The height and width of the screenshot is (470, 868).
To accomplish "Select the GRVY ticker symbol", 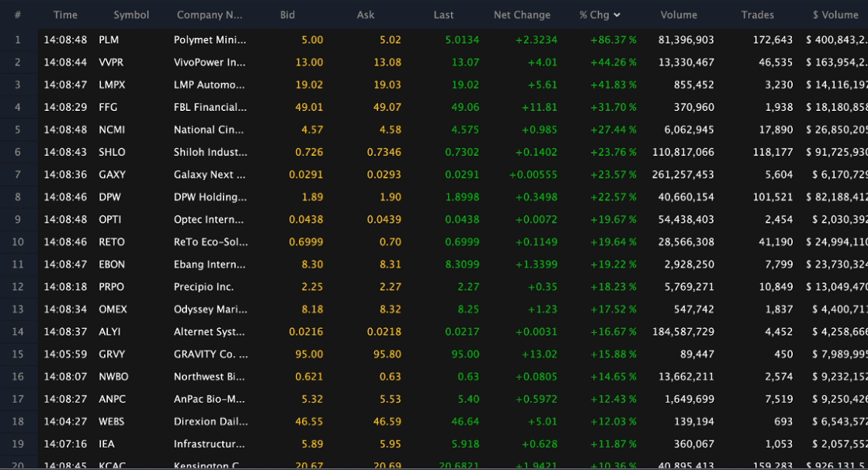I will (x=112, y=354).
